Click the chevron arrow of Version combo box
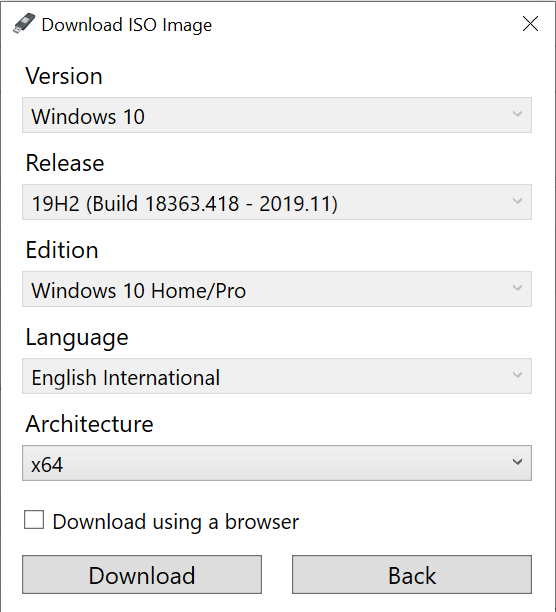 517,114
